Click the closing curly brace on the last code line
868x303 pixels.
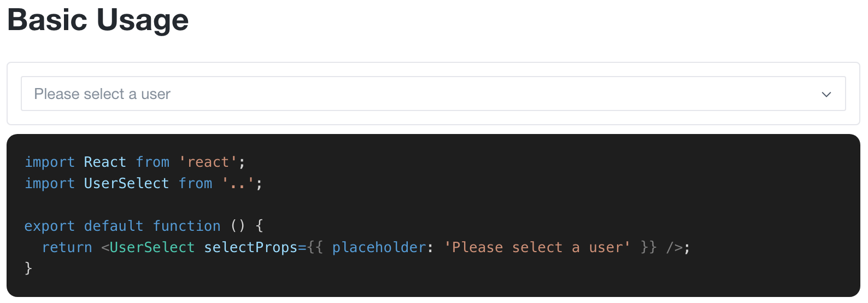(28, 269)
